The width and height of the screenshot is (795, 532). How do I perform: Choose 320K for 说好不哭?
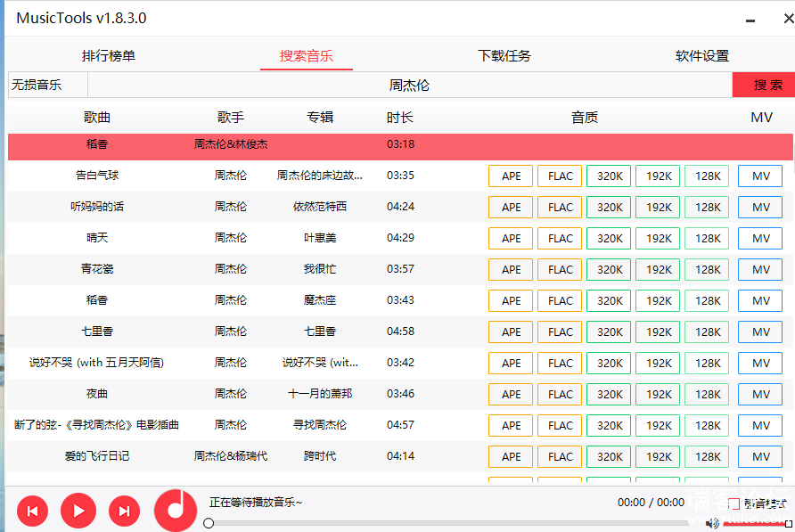pyautogui.click(x=609, y=363)
